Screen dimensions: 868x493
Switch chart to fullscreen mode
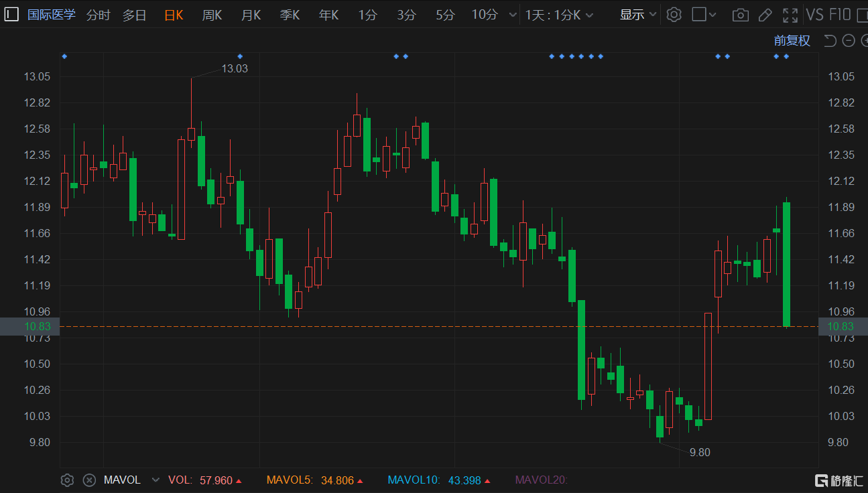pos(790,15)
